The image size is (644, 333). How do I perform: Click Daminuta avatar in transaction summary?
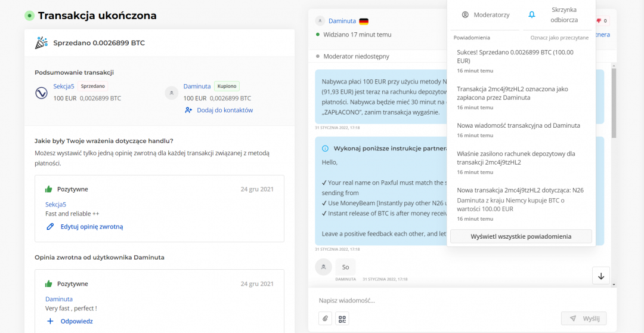coord(172,92)
